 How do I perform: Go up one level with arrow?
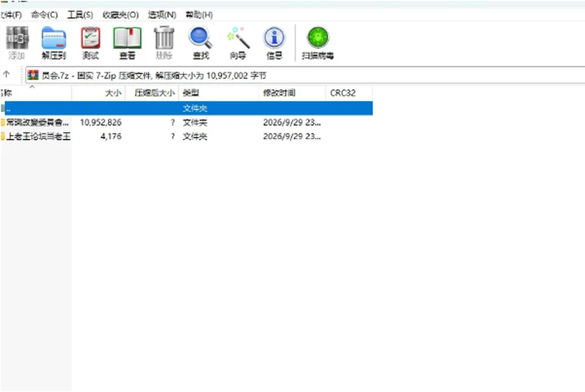click(x=6, y=74)
